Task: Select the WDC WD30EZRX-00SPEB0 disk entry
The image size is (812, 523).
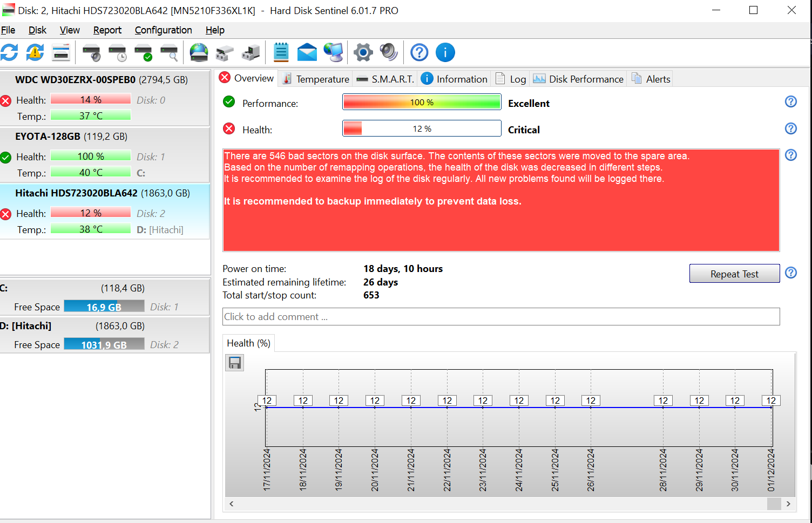Action: 105,98
